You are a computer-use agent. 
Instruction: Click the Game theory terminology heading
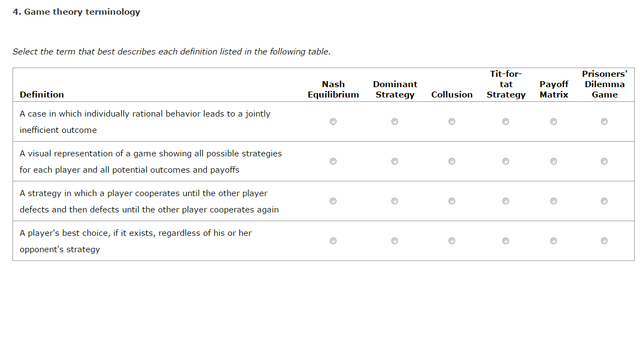[x=76, y=12]
